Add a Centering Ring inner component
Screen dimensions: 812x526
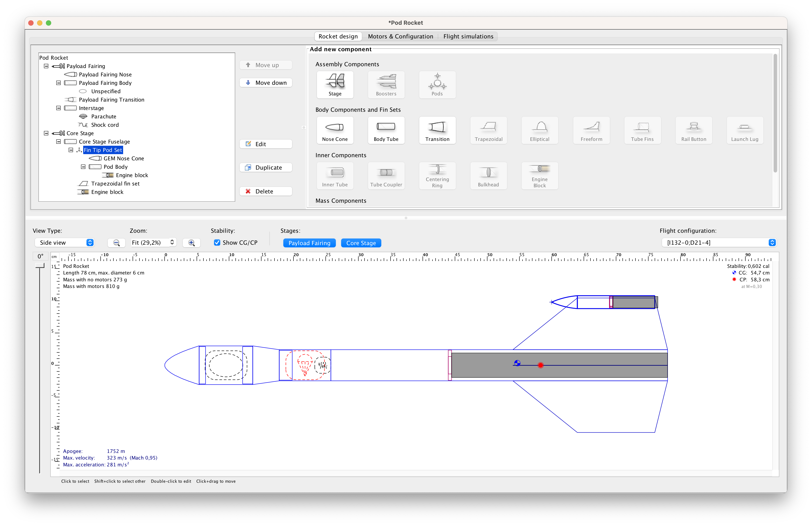pyautogui.click(x=437, y=176)
